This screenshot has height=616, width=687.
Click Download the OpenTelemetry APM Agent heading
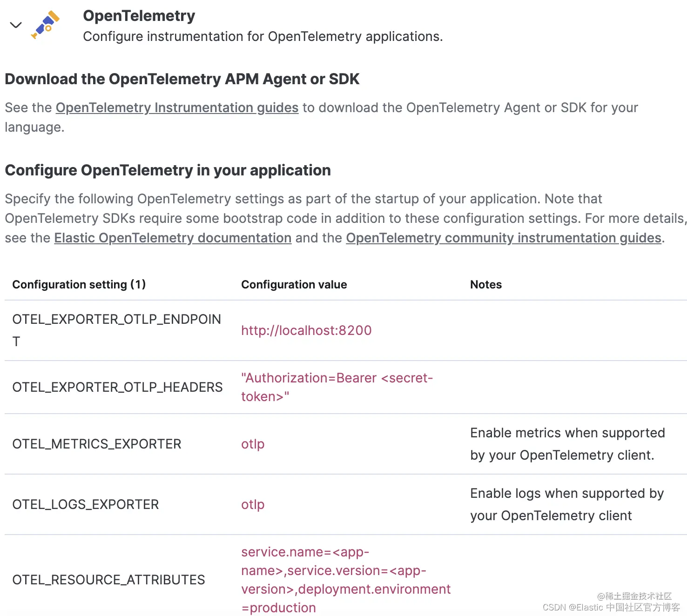[182, 79]
